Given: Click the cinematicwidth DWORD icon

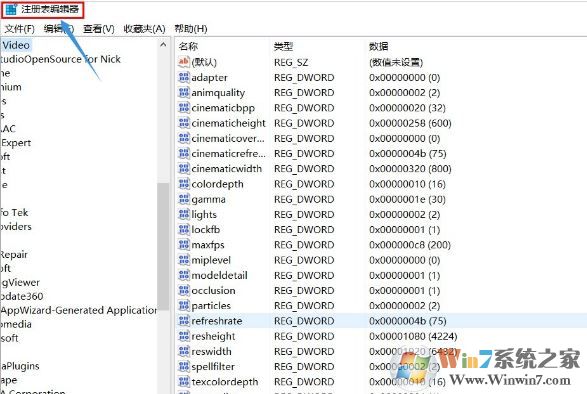Looking at the screenshot, I should pos(183,169).
